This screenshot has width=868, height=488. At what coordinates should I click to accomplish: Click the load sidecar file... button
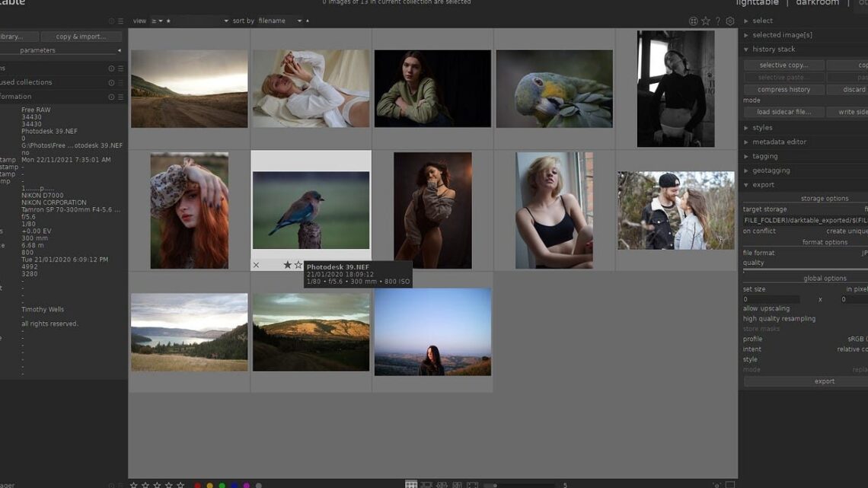tap(783, 112)
